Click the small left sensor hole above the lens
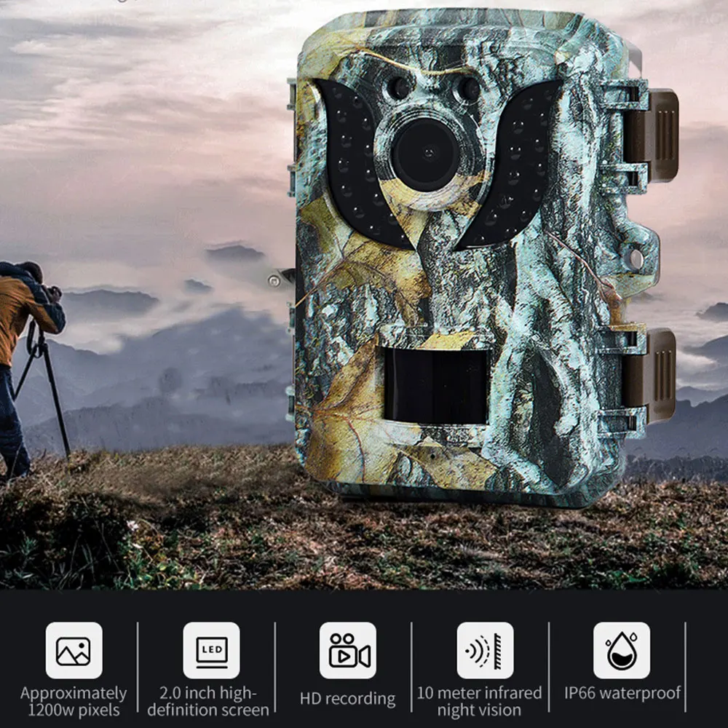This screenshot has width=728, height=728. 398,88
